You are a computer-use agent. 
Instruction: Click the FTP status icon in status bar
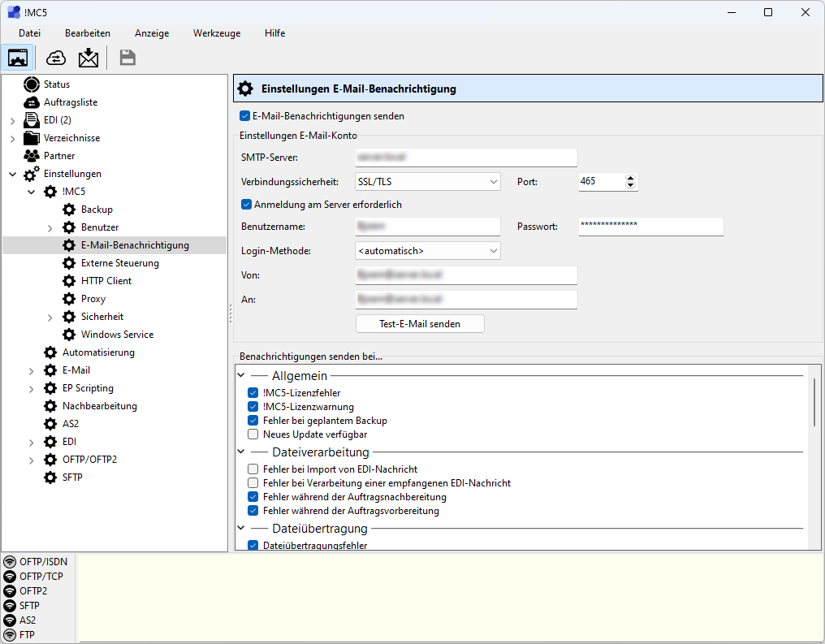pyautogui.click(x=8, y=634)
